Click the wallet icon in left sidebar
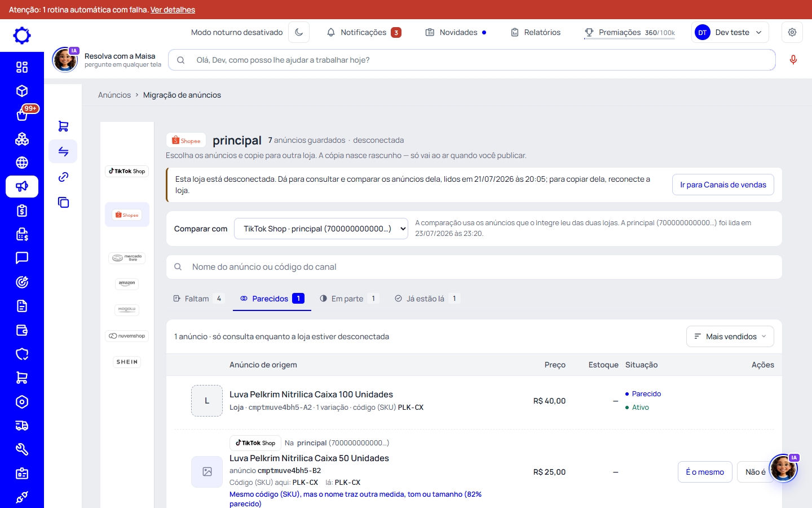The width and height of the screenshot is (812, 508). point(22,330)
